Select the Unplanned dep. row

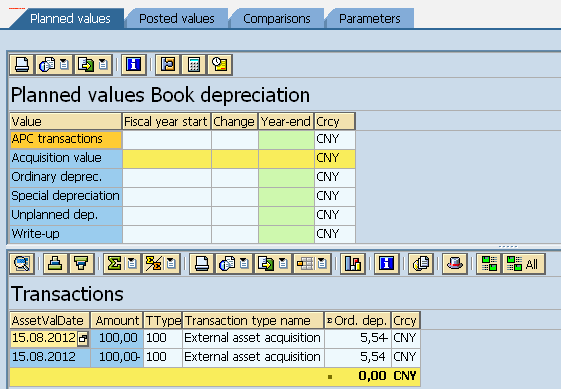(x=65, y=215)
